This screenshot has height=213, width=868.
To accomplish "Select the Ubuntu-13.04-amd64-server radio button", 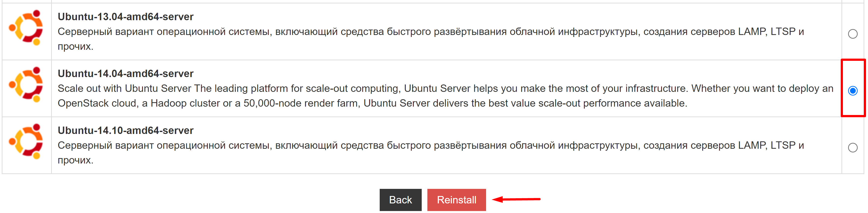I will click(853, 34).
